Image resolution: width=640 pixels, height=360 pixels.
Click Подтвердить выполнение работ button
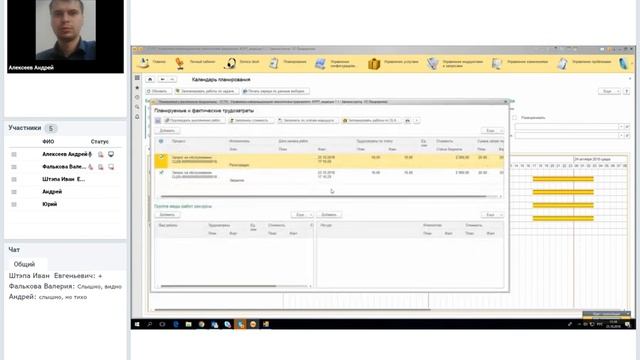[x=194, y=120]
